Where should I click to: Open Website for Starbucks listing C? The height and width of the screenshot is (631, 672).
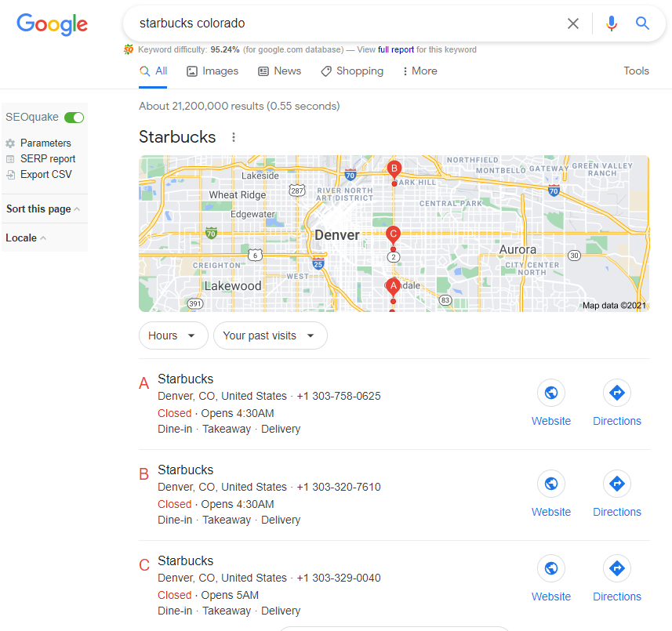tap(550, 578)
